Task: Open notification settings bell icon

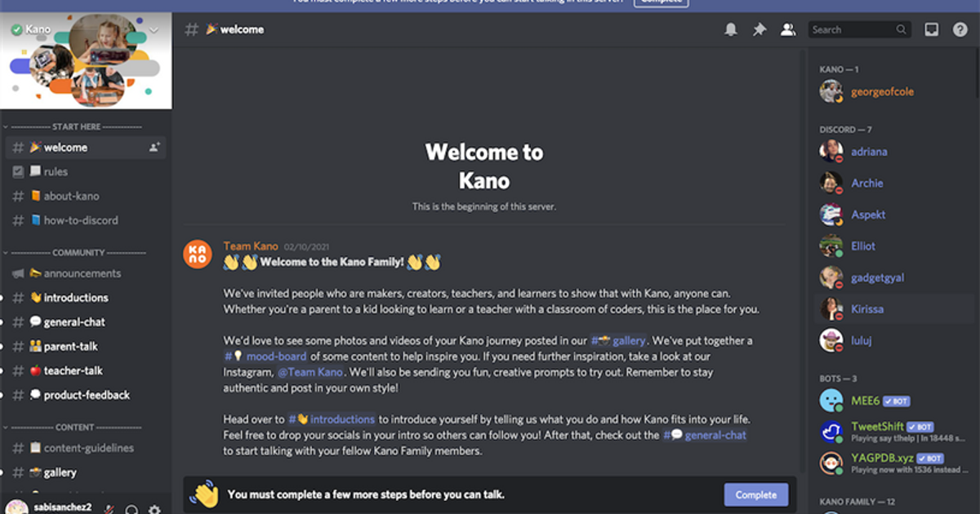Action: pyautogui.click(x=731, y=29)
